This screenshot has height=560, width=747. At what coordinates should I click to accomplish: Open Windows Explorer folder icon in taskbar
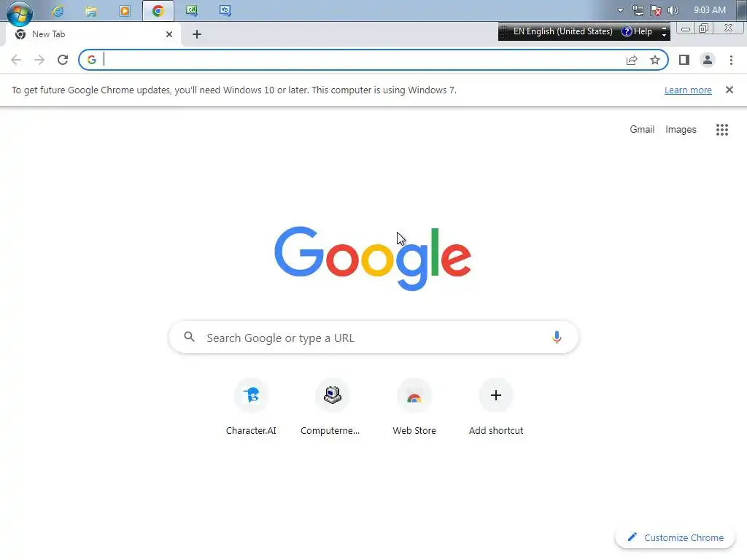coord(91,10)
